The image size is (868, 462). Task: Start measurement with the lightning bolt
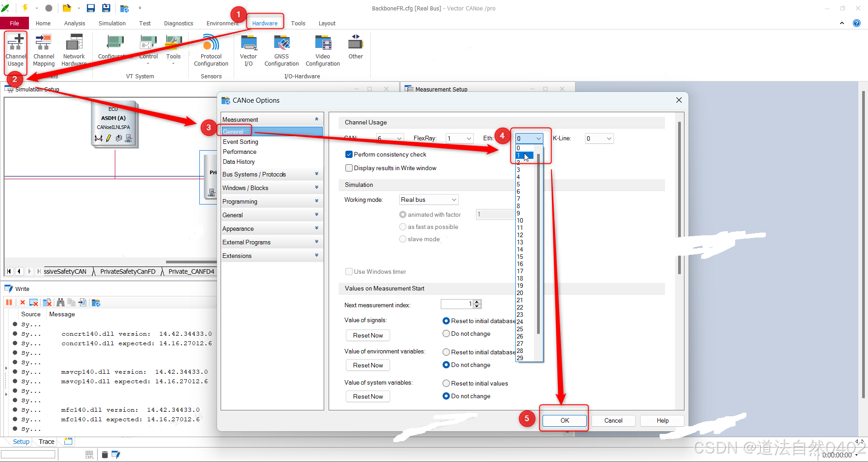[25, 8]
